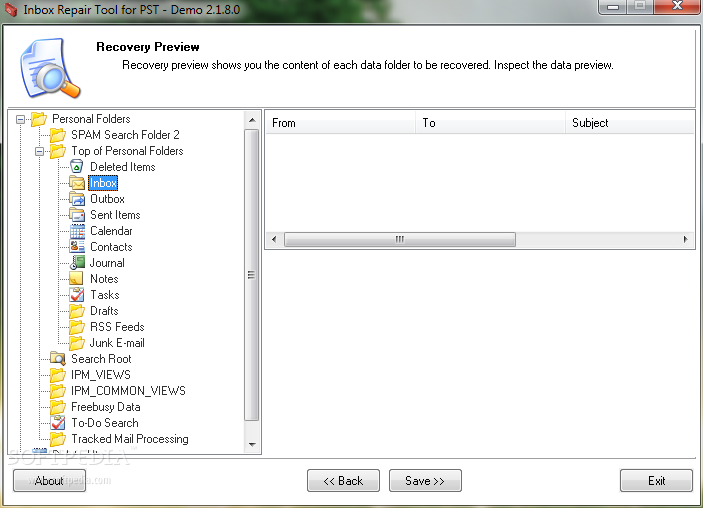The height and width of the screenshot is (508, 703).
Task: Click the Exit button
Action: click(656, 481)
